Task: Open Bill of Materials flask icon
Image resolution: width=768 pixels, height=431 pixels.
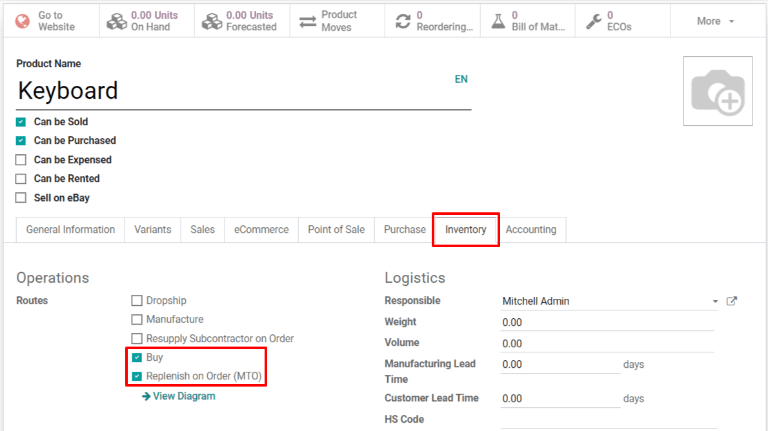Action: pos(497,21)
